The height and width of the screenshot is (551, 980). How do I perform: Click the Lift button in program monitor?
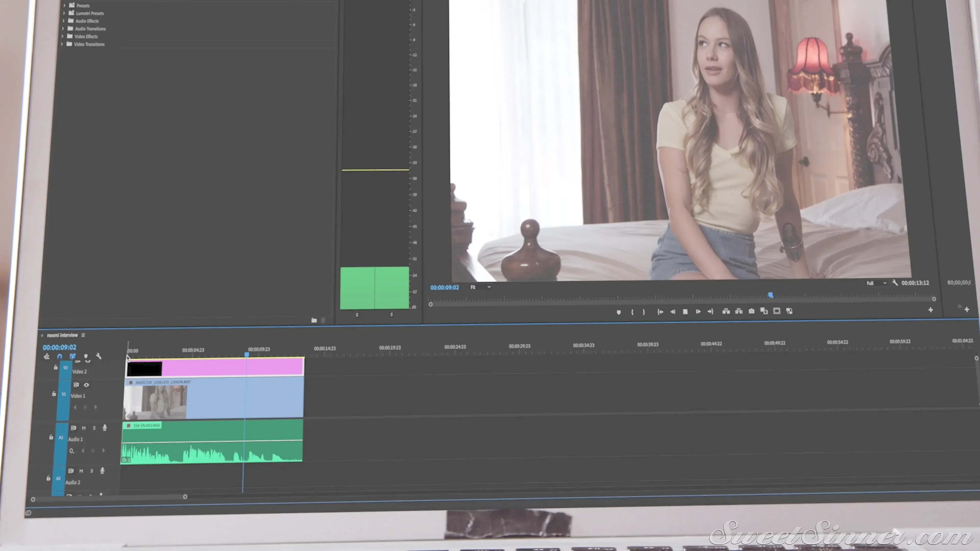[726, 311]
